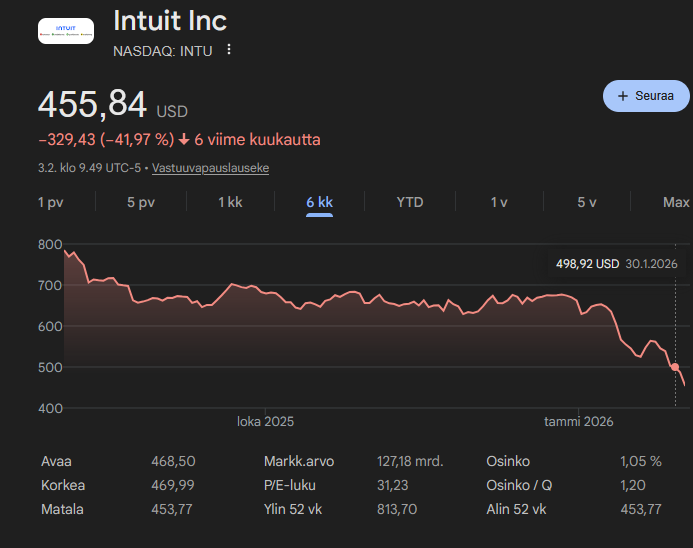Select the 6 kk time range tab
This screenshot has height=548, width=693.
pos(320,202)
